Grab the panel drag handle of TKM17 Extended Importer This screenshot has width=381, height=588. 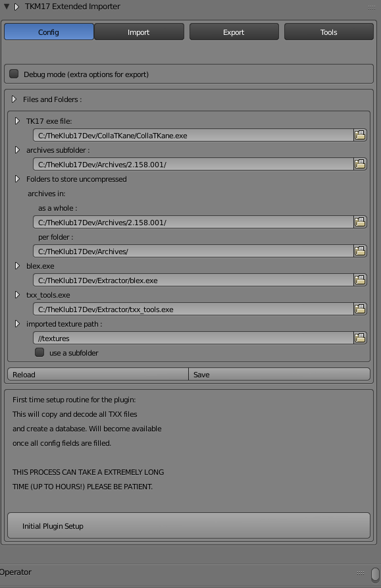pyautogui.click(x=371, y=7)
